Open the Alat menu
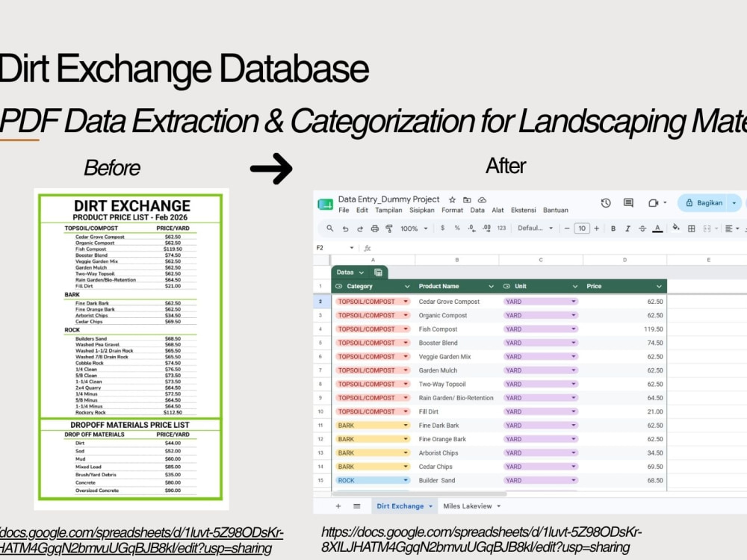 pos(498,210)
